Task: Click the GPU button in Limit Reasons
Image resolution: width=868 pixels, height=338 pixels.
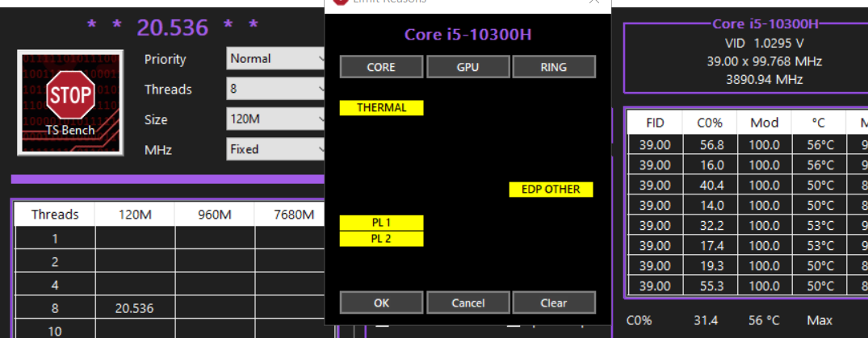Action: (468, 67)
